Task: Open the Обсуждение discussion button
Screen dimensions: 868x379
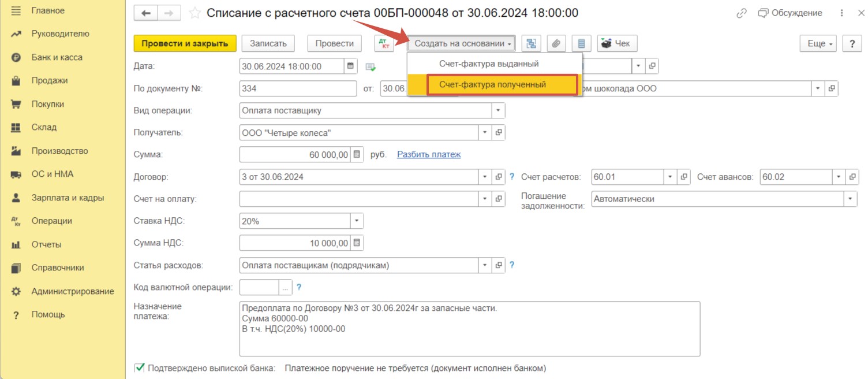Action: pos(790,13)
